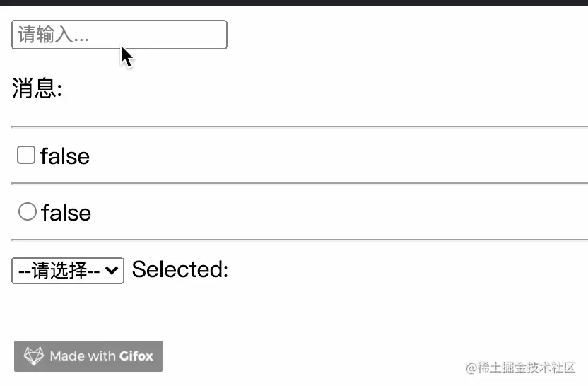Click the @稀土掘金技术社区 watermark

coord(519,368)
